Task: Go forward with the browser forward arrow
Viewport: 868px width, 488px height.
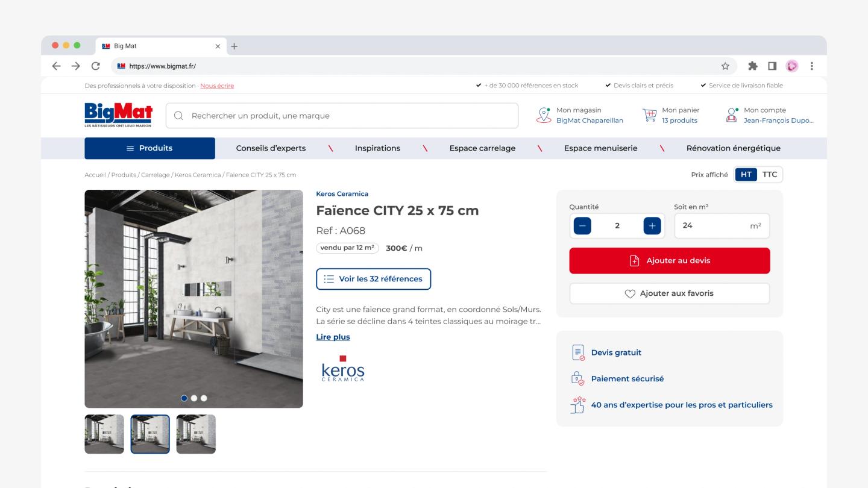Action: [x=76, y=66]
